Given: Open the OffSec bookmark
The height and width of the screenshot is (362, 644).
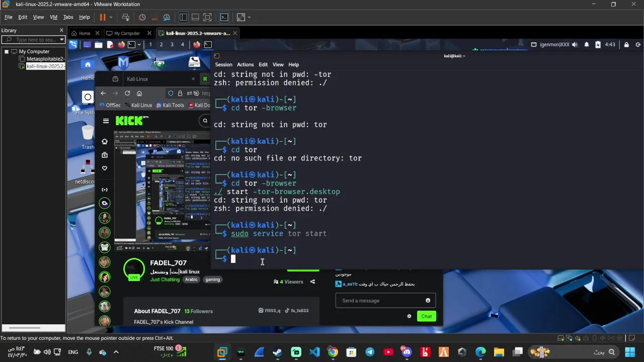Looking at the screenshot, I should (110, 105).
